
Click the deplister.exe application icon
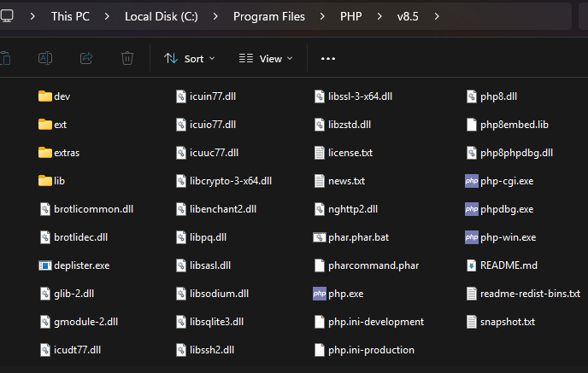pos(45,265)
